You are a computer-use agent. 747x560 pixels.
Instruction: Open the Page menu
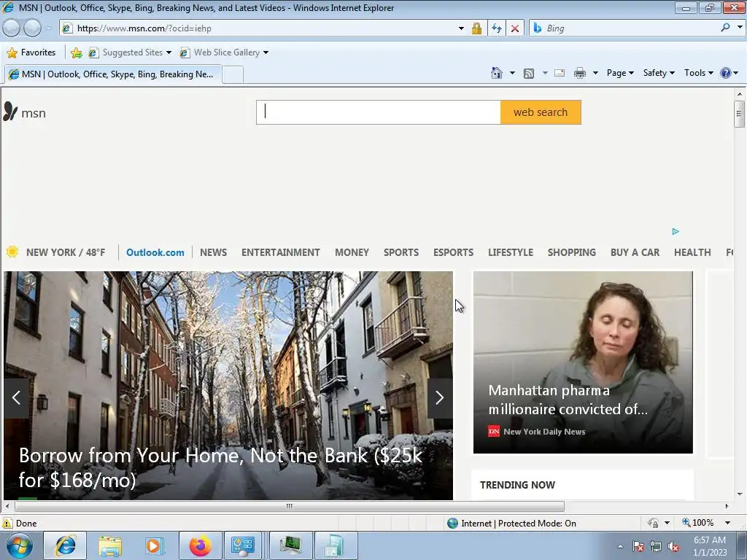(x=620, y=73)
